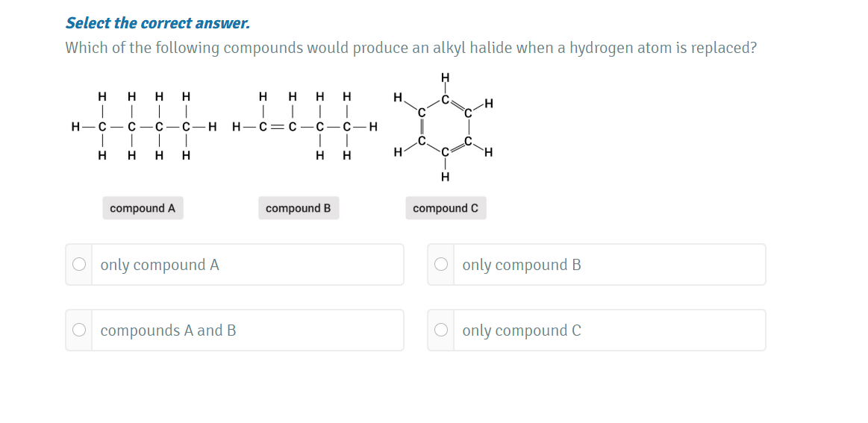Screen dimensions: 868x423
Task: Click rightmost H atom of compound B chain
Action: pos(373,127)
